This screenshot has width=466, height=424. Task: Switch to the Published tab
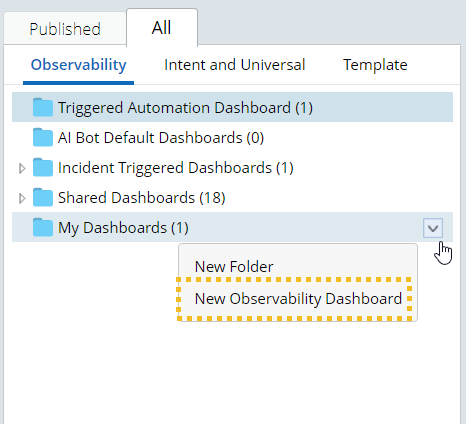(x=65, y=29)
